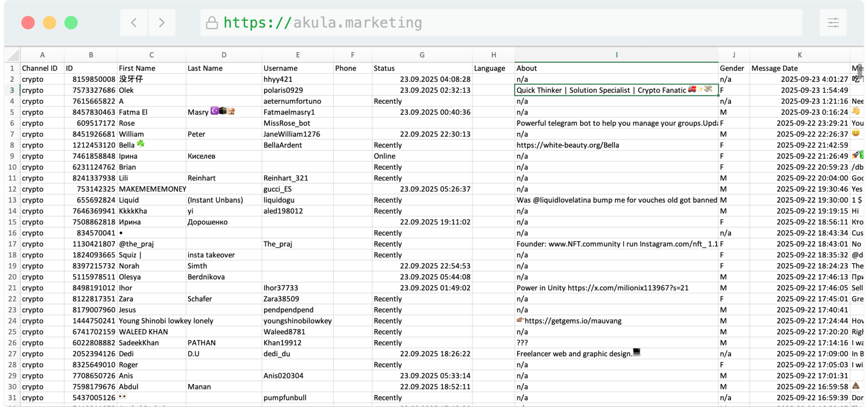Click last name '(Instant Unbans)'
Screen dimensions: 868x407
pos(224,200)
